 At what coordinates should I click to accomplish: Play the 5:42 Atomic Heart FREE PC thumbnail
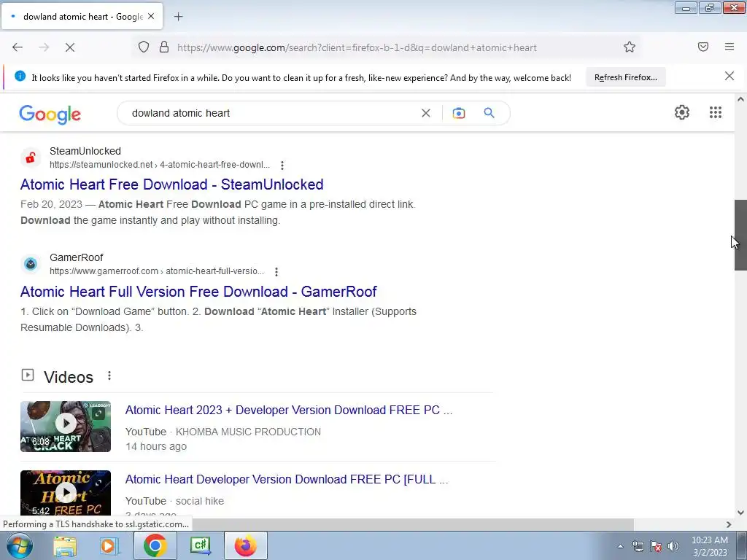(x=66, y=493)
